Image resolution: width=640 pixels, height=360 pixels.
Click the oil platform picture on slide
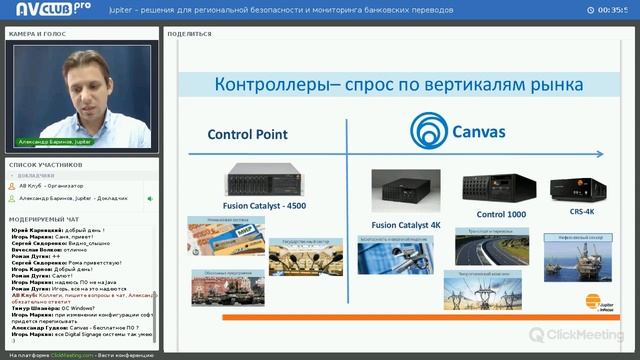tap(578, 258)
